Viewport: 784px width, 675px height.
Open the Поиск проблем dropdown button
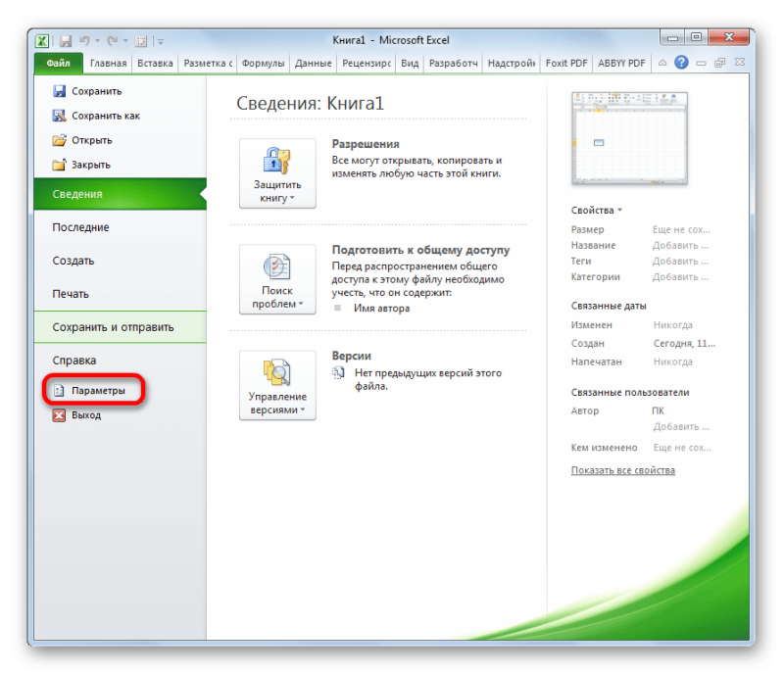click(x=277, y=279)
